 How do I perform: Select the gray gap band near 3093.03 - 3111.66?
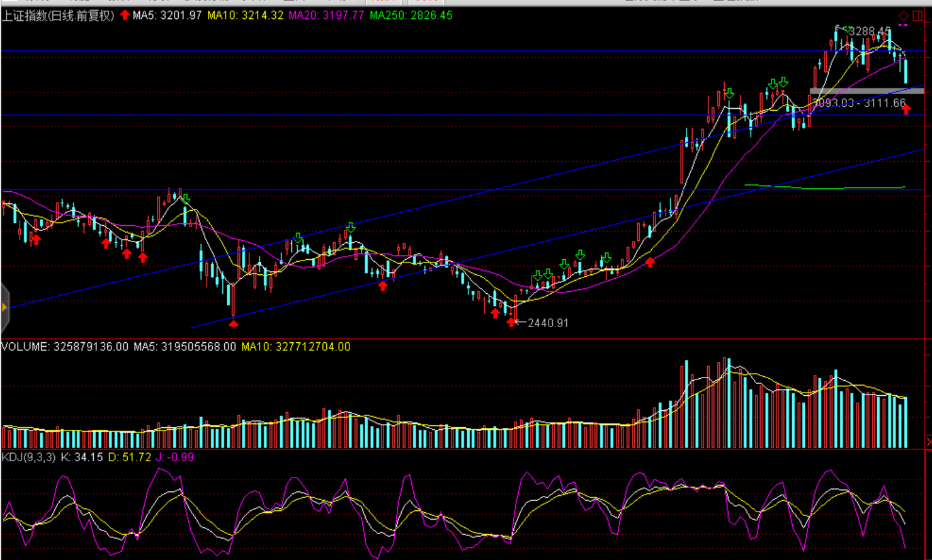[x=866, y=91]
